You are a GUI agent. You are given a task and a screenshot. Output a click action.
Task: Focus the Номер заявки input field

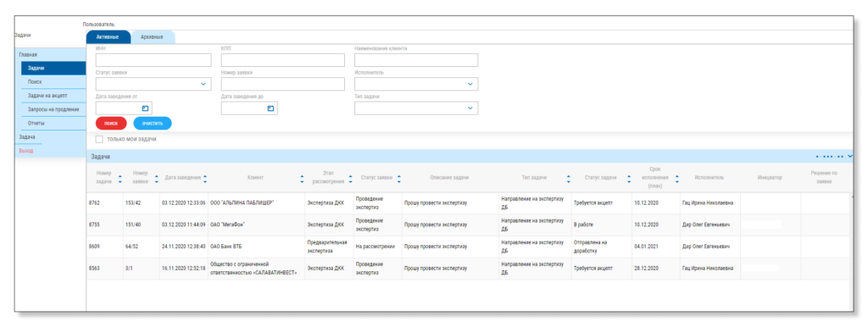point(283,84)
